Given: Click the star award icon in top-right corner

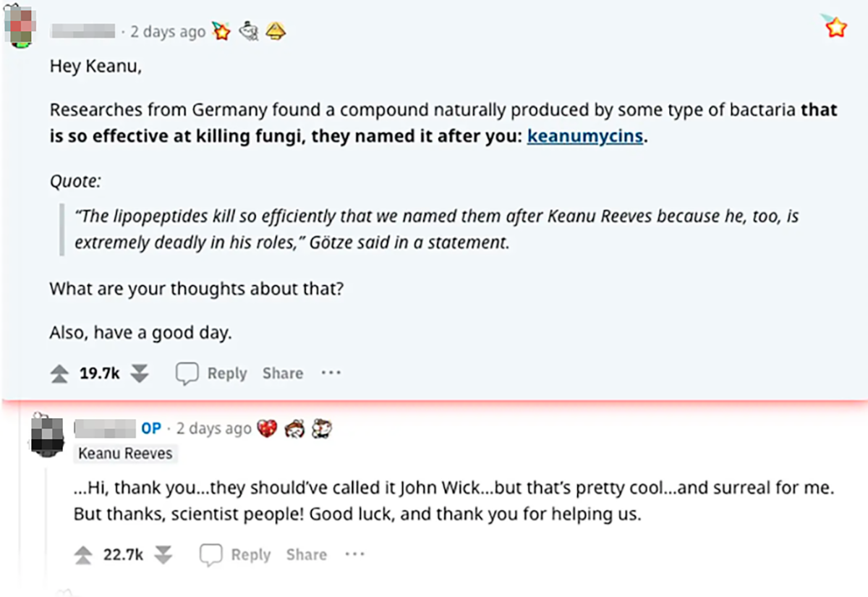Looking at the screenshot, I should tap(835, 27).
